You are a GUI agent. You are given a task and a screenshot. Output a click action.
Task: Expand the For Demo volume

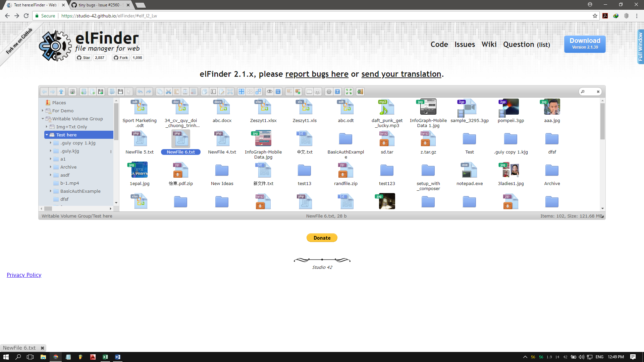tap(43, 111)
